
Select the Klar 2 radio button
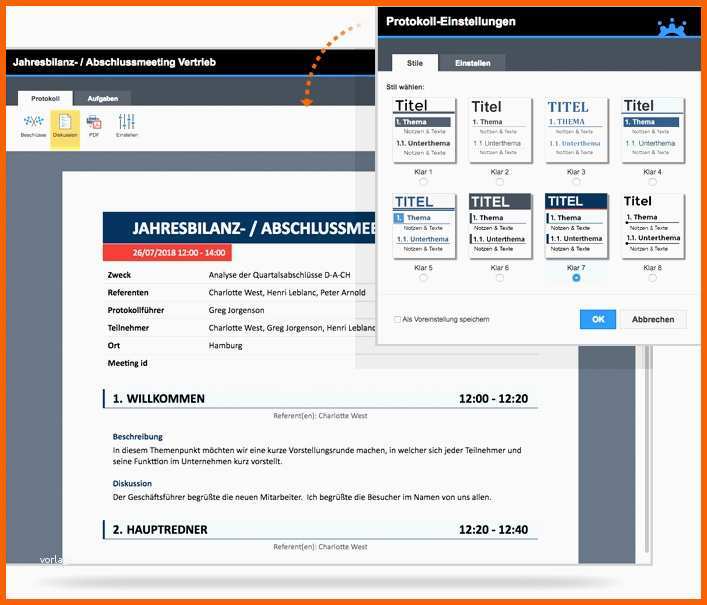pos(499,182)
